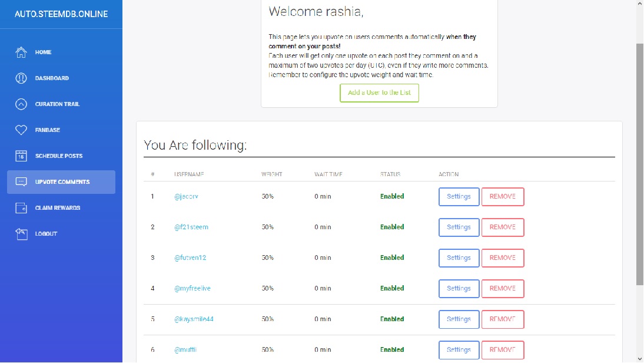The width and height of the screenshot is (644, 363).
Task: Remove @f21steem from the list
Action: coord(502,227)
